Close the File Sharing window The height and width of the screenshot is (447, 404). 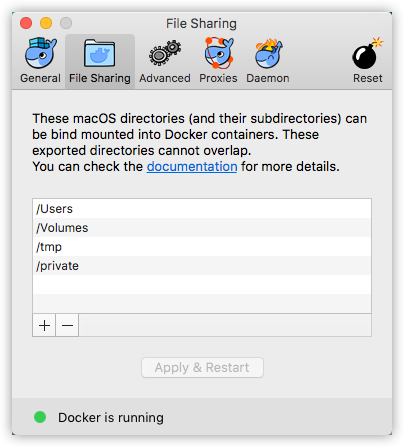[26, 23]
